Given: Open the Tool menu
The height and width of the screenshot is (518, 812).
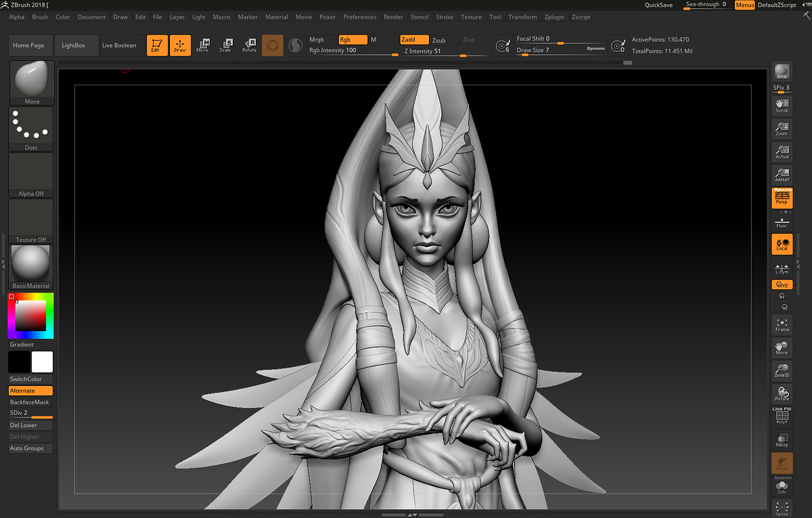Looking at the screenshot, I should click(x=495, y=17).
